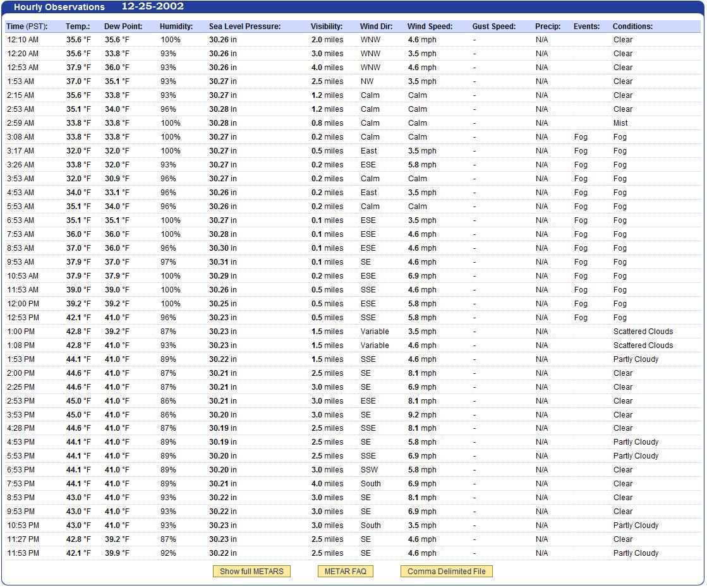
Task: Select the 11:27 PM time cell
Action: [x=23, y=539]
